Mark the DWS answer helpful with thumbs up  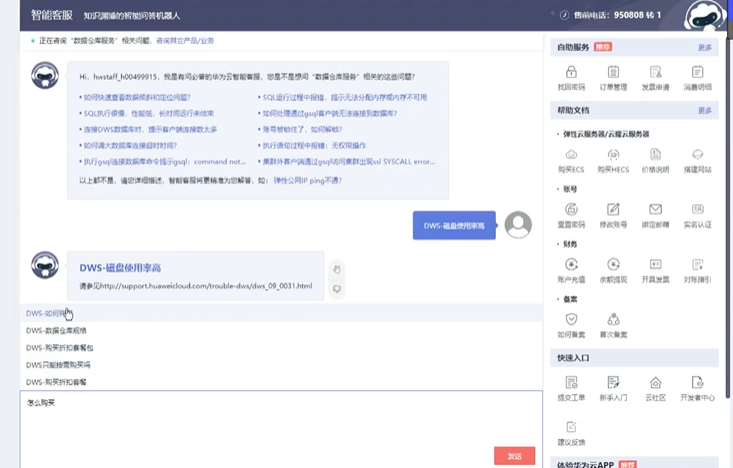337,270
